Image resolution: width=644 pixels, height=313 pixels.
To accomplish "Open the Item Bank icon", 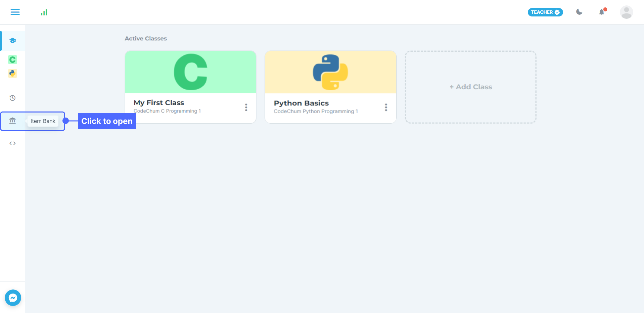I will coord(12,121).
